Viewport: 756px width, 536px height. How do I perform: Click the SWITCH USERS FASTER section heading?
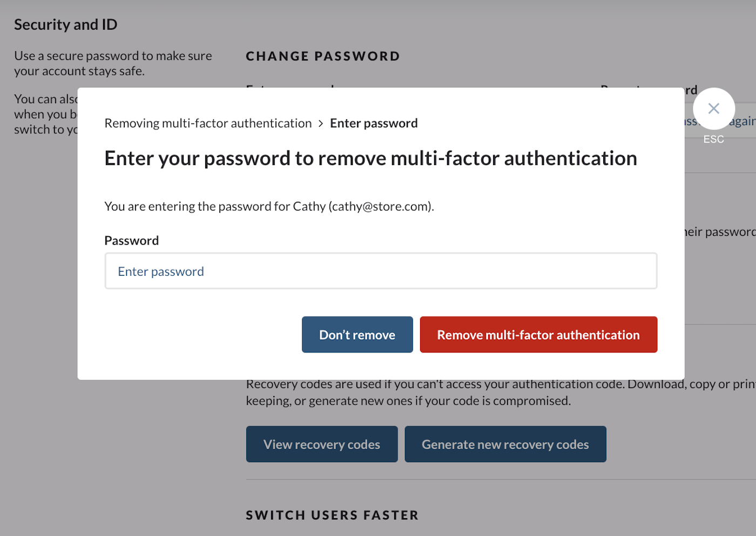[x=332, y=515]
